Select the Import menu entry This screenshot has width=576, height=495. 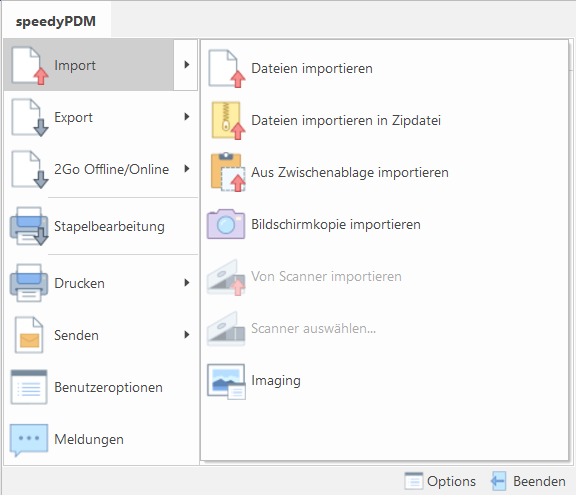(89, 65)
